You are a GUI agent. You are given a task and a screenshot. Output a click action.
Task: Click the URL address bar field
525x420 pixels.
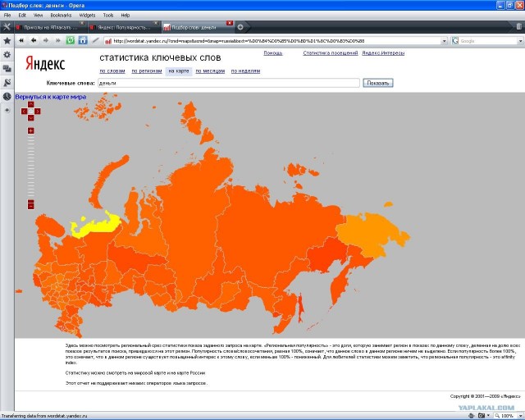276,41
